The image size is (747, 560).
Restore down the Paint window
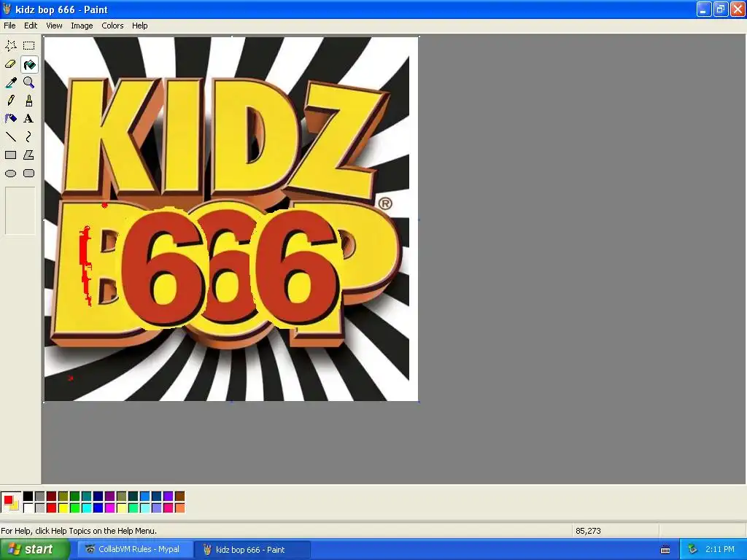721,9
